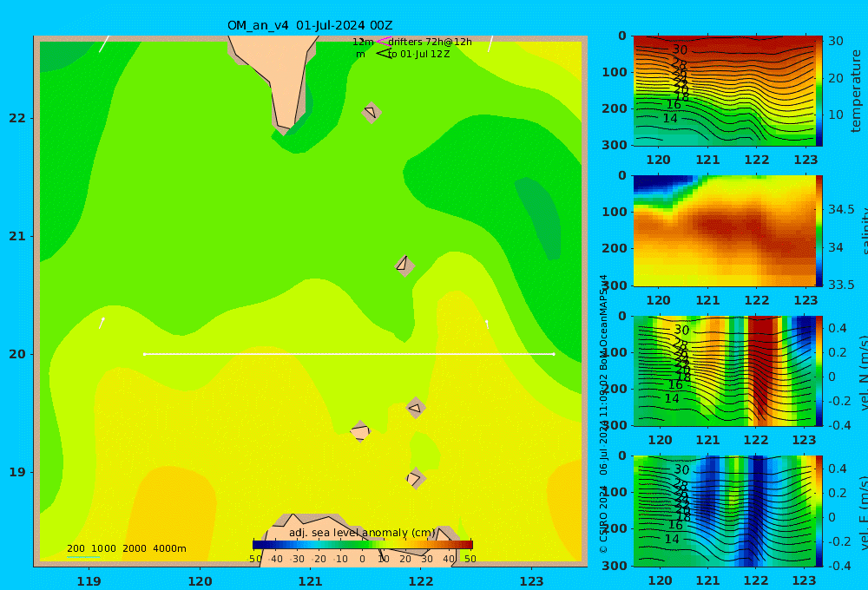Screen dimensions: 868x590
Task: Click the transect's western endpoint dot
Action: pyautogui.click(x=144, y=354)
